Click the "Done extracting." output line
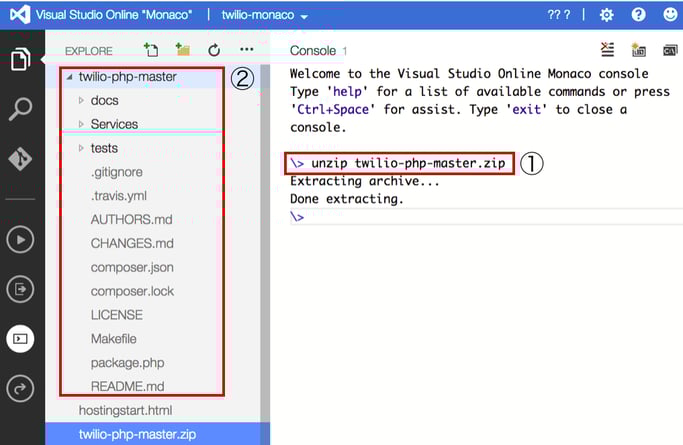 coord(347,199)
